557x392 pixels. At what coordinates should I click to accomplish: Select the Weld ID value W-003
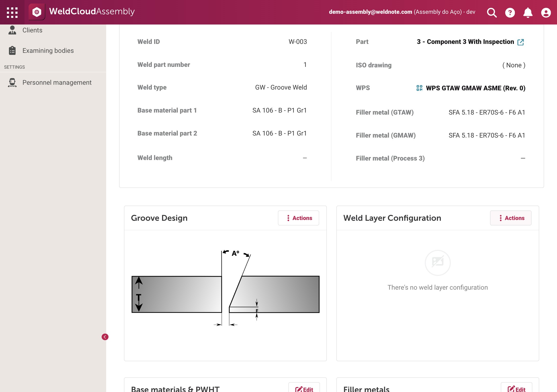(x=298, y=42)
